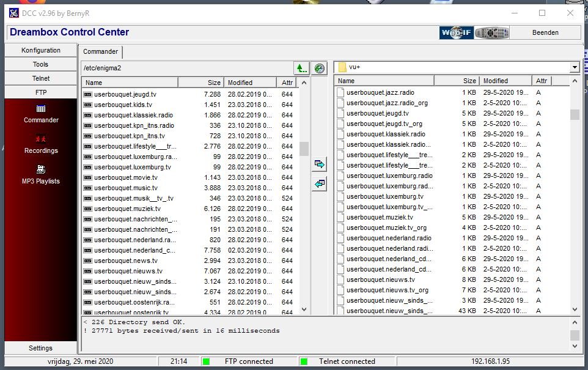Screen dimensions: 588x370
Task: Open the Settings section
Action: pyautogui.click(x=41, y=348)
